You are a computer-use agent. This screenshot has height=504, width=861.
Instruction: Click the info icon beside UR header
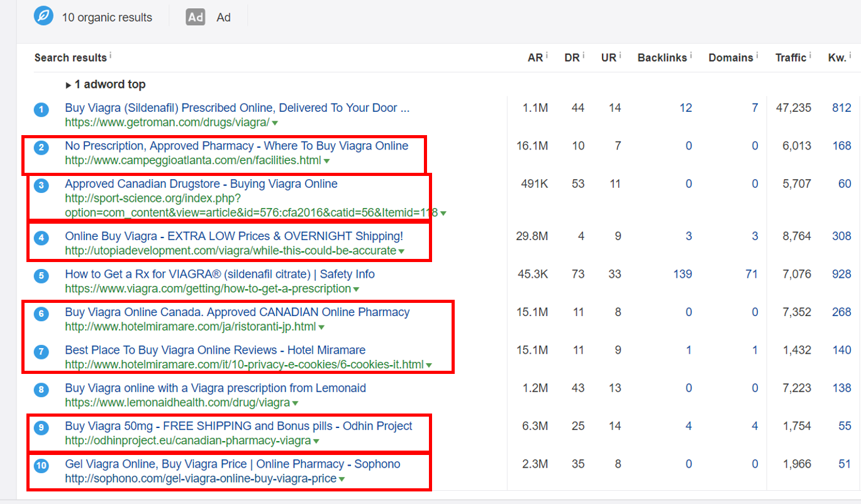pyautogui.click(x=620, y=55)
